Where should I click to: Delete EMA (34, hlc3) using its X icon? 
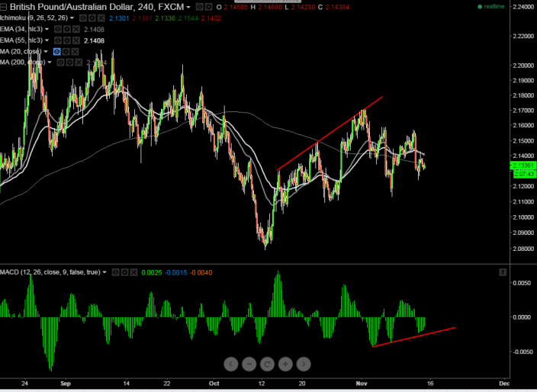coord(76,30)
